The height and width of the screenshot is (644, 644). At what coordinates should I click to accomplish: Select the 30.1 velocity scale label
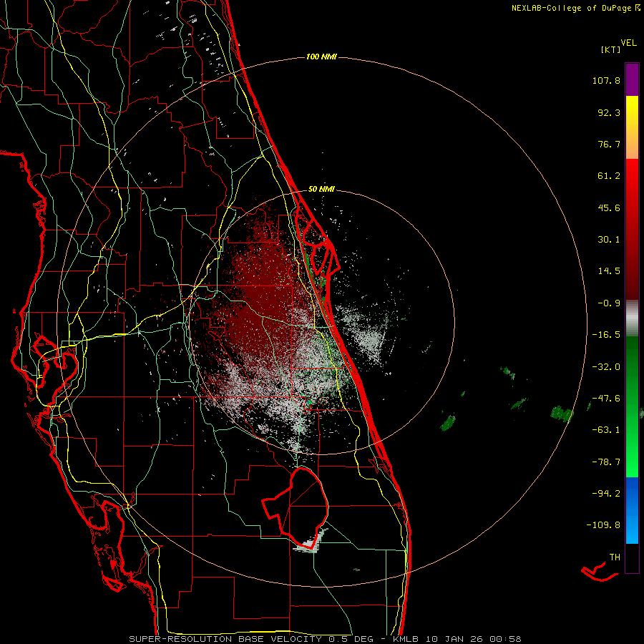(x=609, y=240)
